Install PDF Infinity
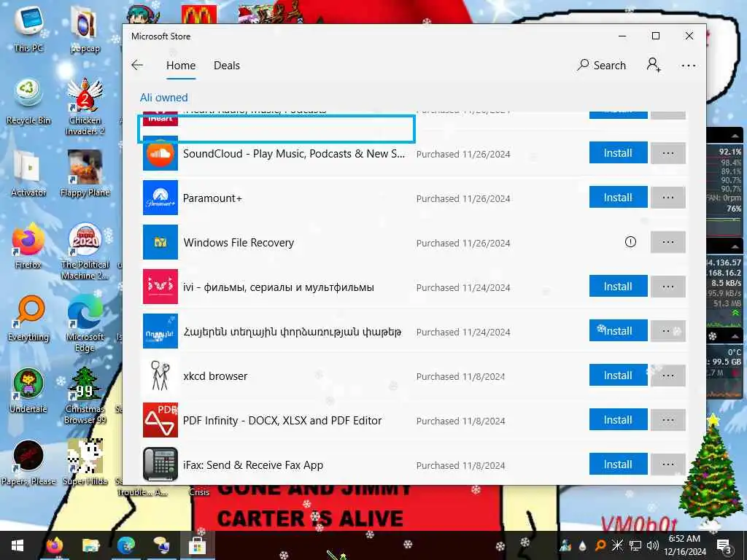This screenshot has height=560, width=747. click(x=618, y=419)
